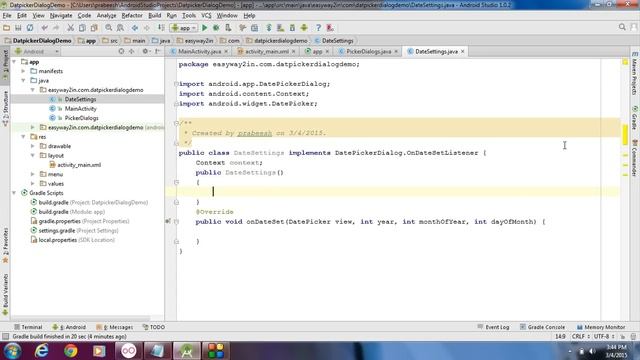Switch to the MainActivity.java tab

point(199,51)
